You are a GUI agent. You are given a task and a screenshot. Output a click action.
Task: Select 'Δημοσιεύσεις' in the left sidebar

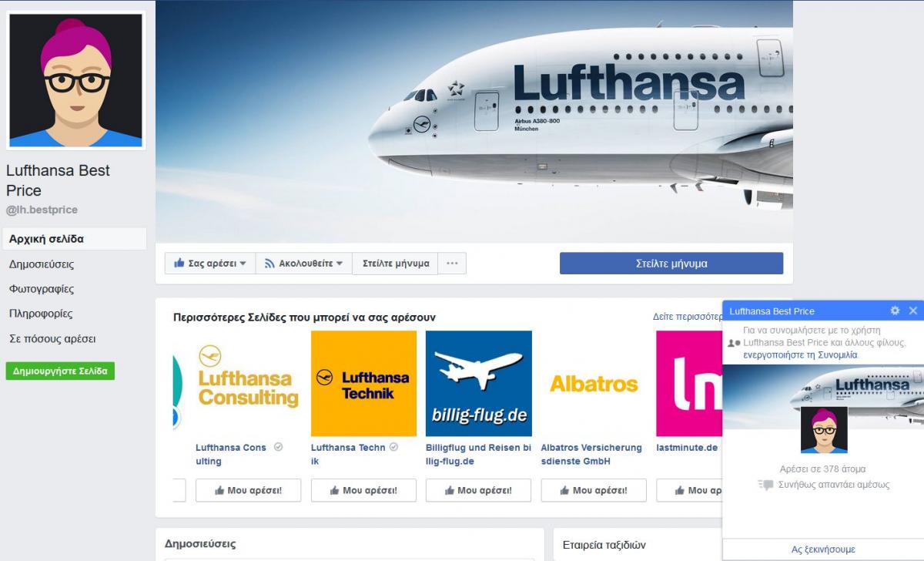tap(42, 264)
